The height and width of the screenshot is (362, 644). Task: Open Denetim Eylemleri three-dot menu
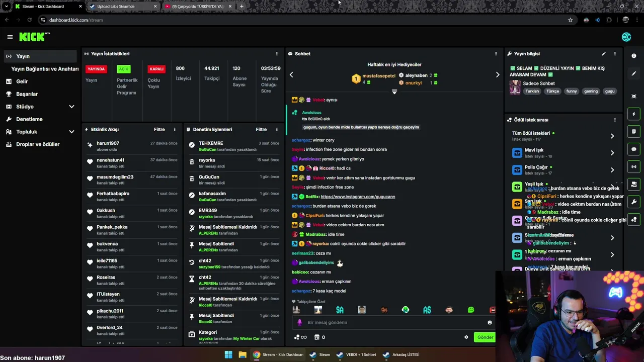[276, 130]
